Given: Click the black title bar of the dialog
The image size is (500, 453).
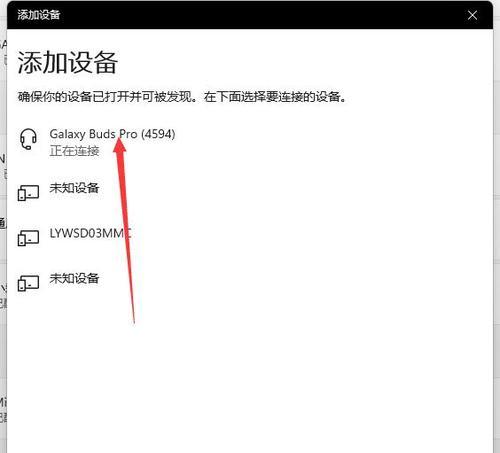Looking at the screenshot, I should (x=250, y=15).
